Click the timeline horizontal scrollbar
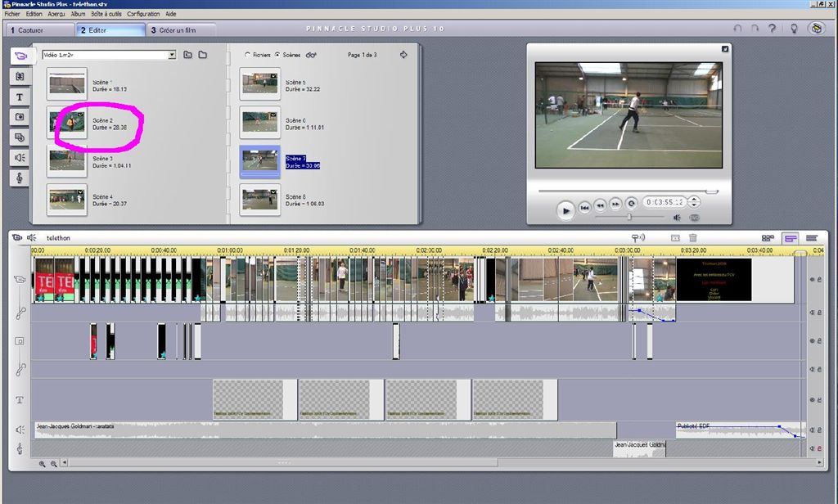Image resolution: width=838 pixels, height=504 pixels. click(x=283, y=463)
